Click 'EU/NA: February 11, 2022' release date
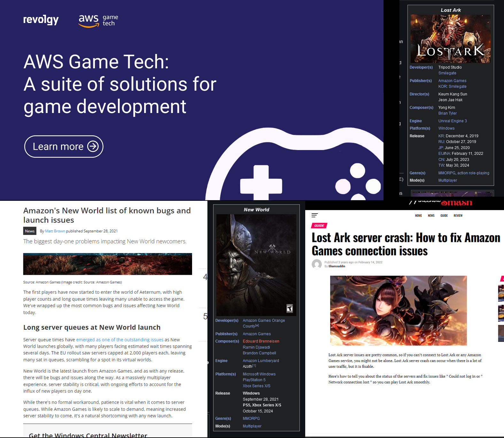Image resolution: width=504 pixels, height=438 pixels. coord(461,154)
